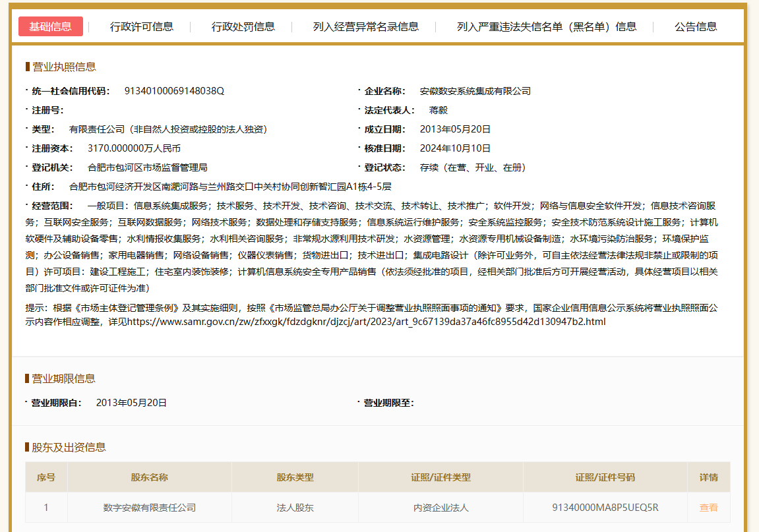Screen dimensions: 759x532
Task: Click establishment date 2013年05月20日 beside 成立日期
Action: click(x=455, y=129)
